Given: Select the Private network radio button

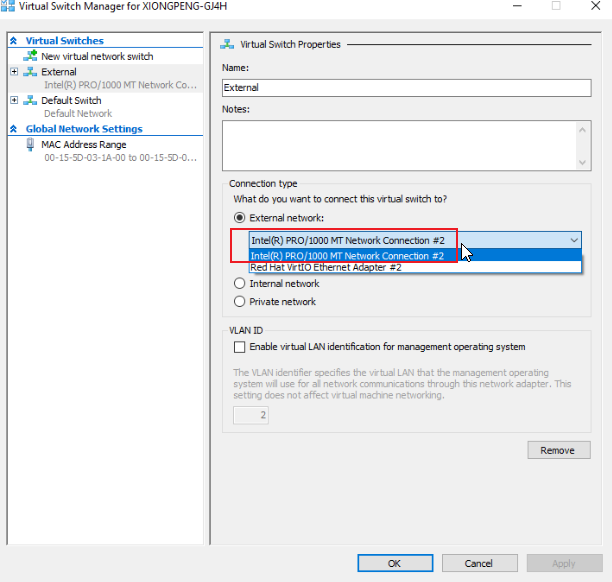Looking at the screenshot, I should tap(239, 301).
